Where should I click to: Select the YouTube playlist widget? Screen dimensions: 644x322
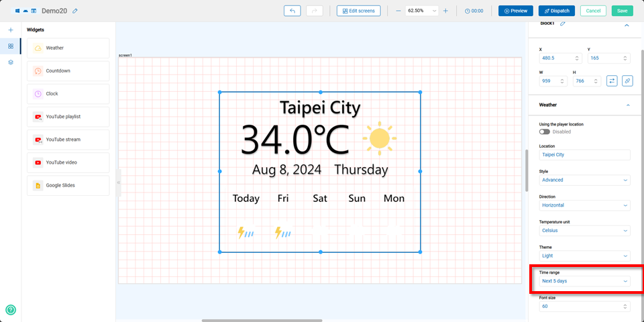pyautogui.click(x=68, y=117)
